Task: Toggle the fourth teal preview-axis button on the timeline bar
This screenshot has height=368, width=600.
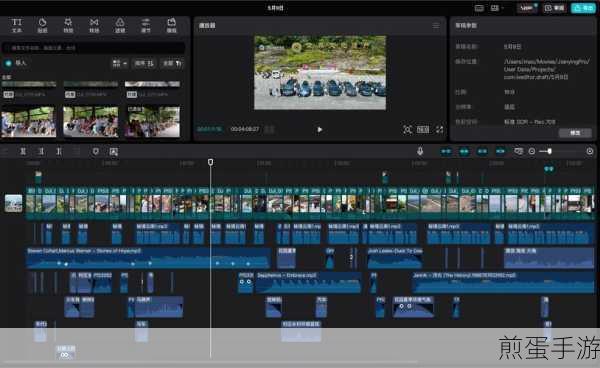Action: pyautogui.click(x=500, y=151)
